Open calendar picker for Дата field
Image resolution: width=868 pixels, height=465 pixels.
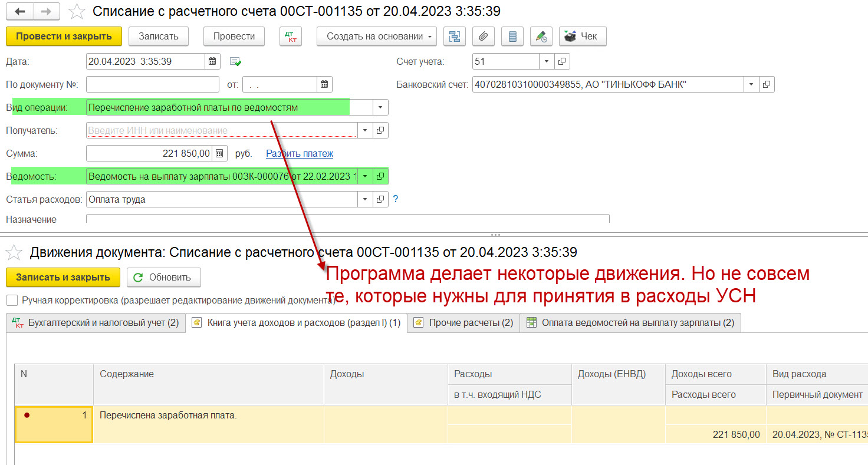213,61
